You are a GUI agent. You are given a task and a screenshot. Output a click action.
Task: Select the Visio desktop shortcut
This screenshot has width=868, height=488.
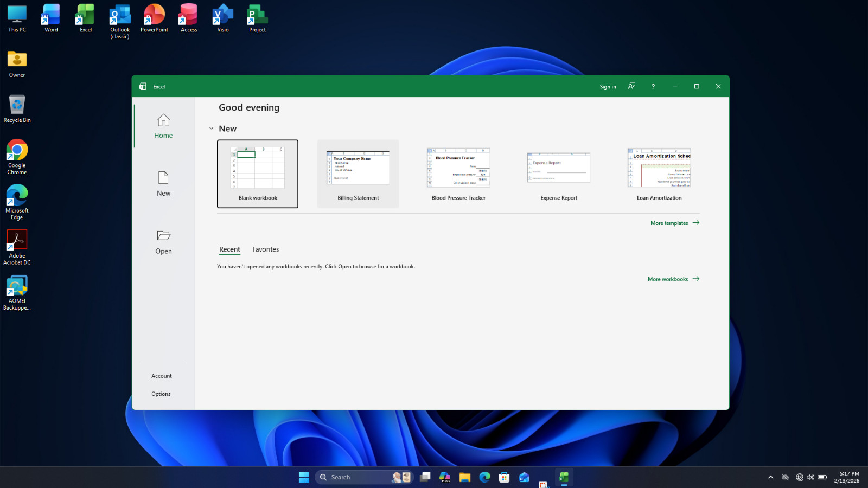223,19
